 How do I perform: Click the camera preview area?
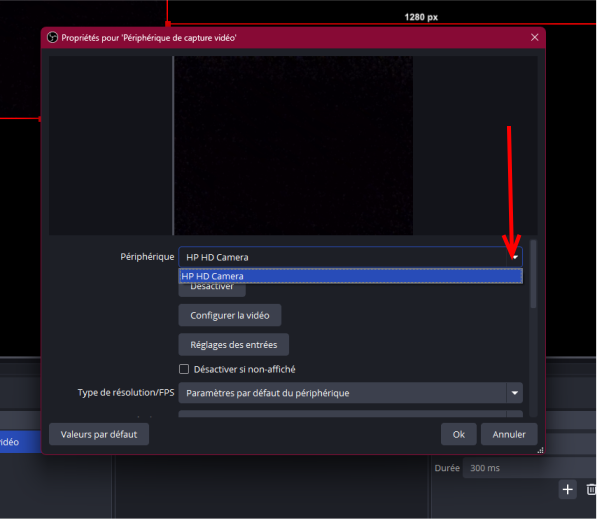click(x=295, y=146)
